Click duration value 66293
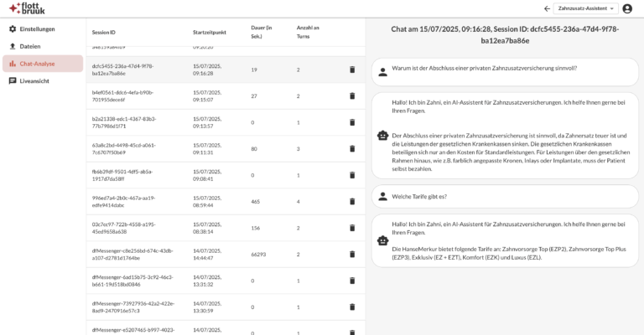This screenshot has height=335, width=644. point(258,255)
